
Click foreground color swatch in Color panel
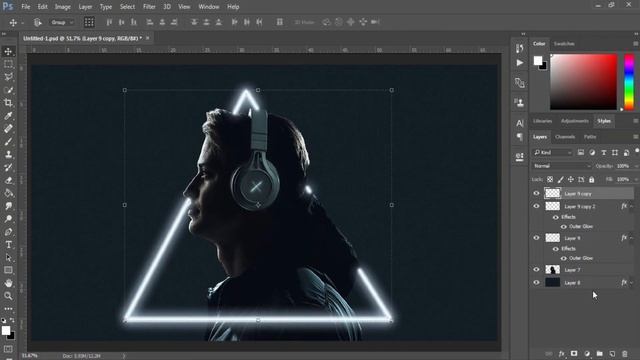pyautogui.click(x=538, y=61)
